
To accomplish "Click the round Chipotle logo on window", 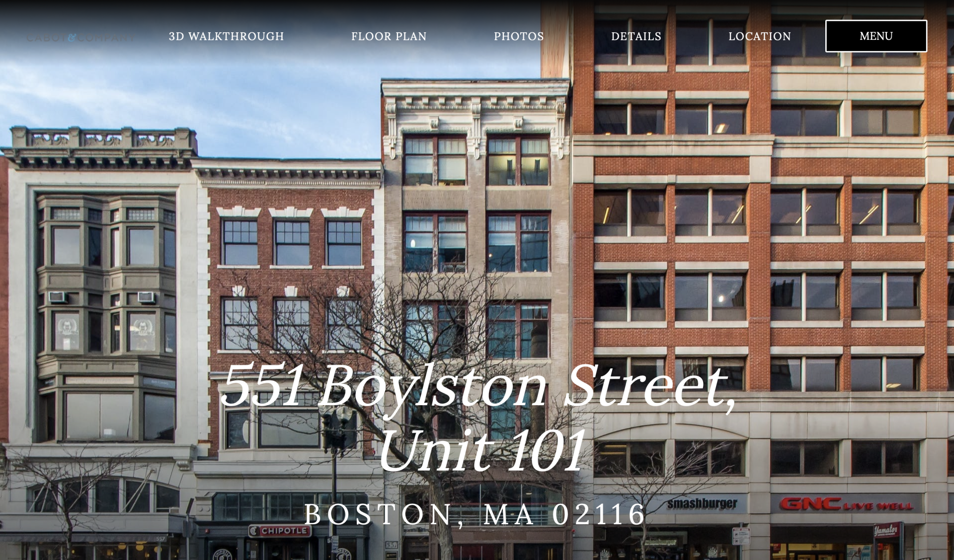I will pos(222,554).
